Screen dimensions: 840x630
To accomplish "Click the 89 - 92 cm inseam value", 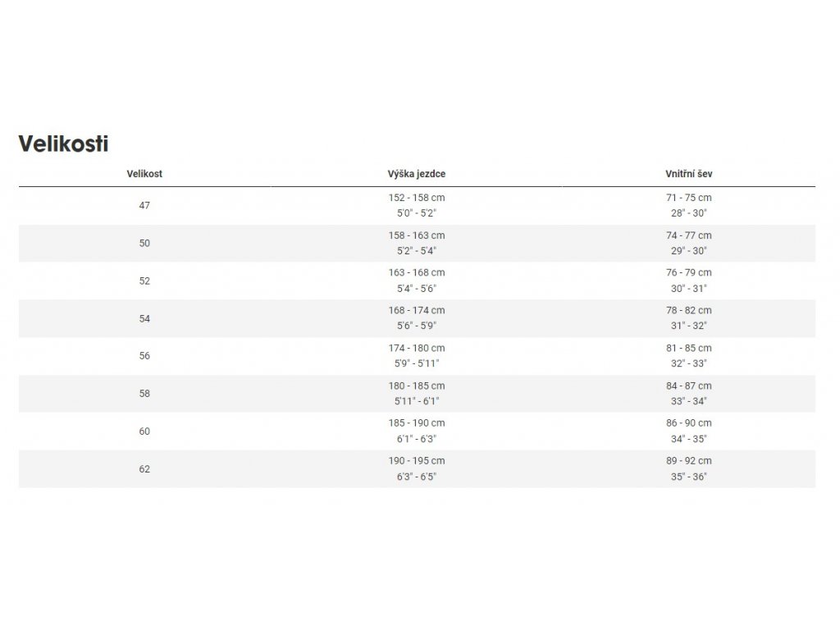I will 688,461.
